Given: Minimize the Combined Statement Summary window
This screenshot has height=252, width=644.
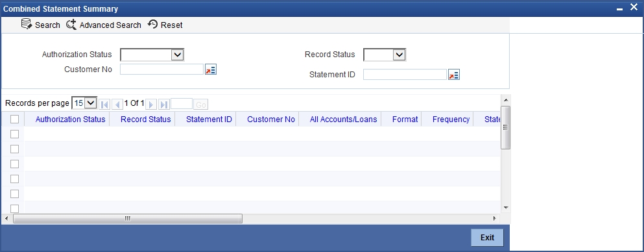Looking at the screenshot, I should point(620,8).
